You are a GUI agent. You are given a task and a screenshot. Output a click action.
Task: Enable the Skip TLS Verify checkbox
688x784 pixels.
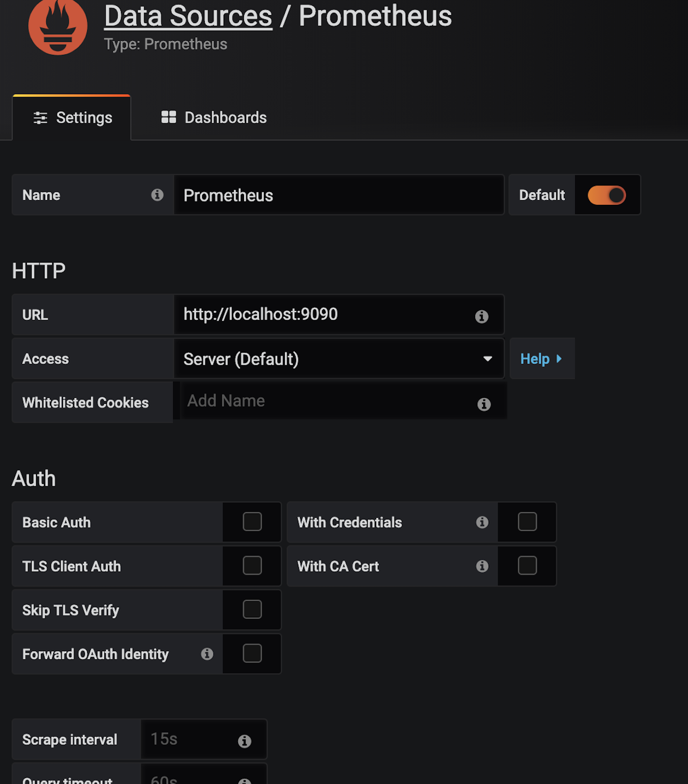252,609
